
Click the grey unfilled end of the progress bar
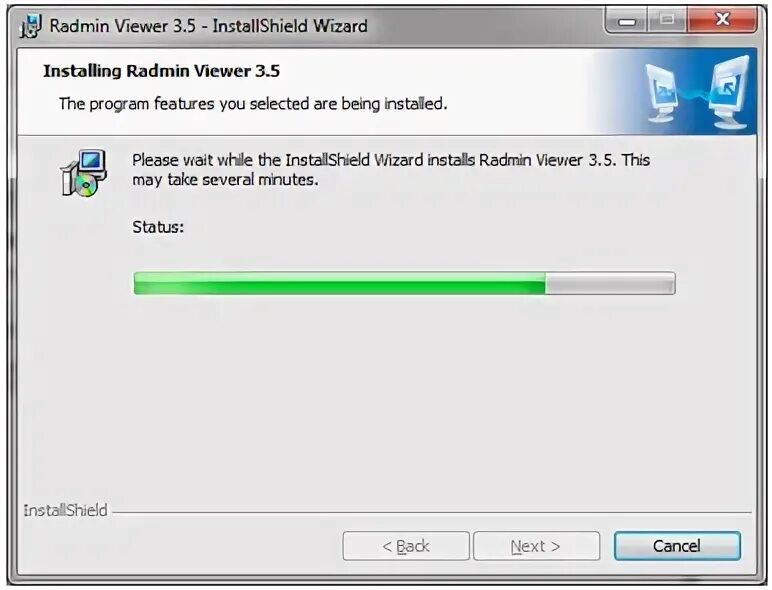click(x=610, y=283)
